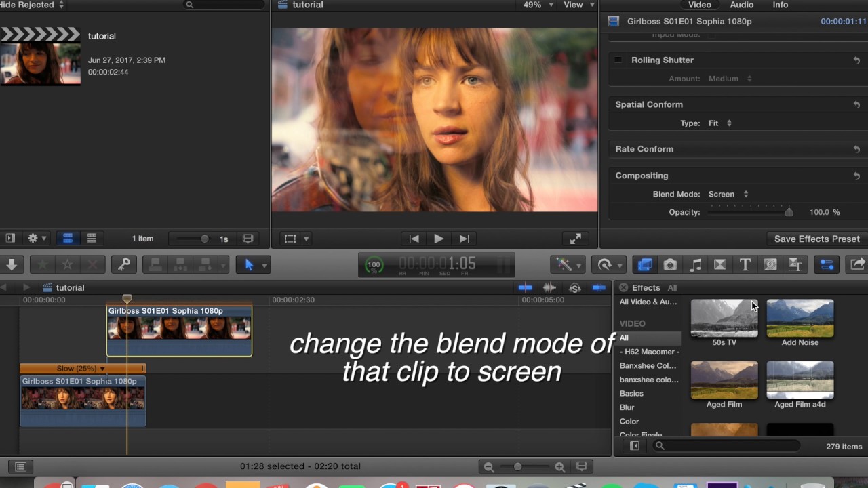Enable the Rolling Shutter checkbox
The width and height of the screenshot is (868, 488).
618,60
